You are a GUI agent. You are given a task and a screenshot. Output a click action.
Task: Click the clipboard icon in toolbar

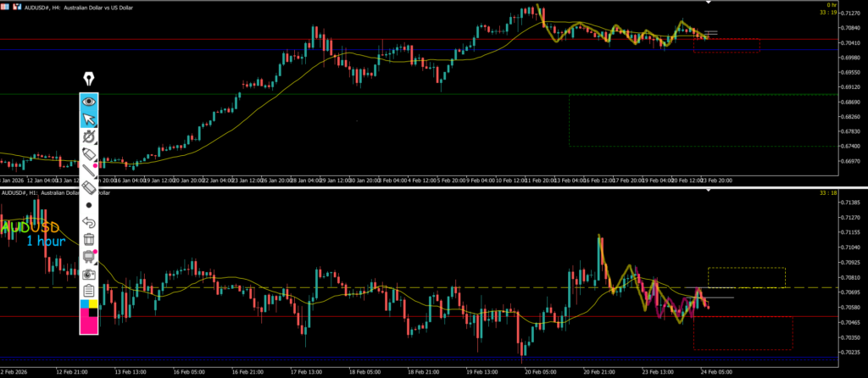coord(89,291)
